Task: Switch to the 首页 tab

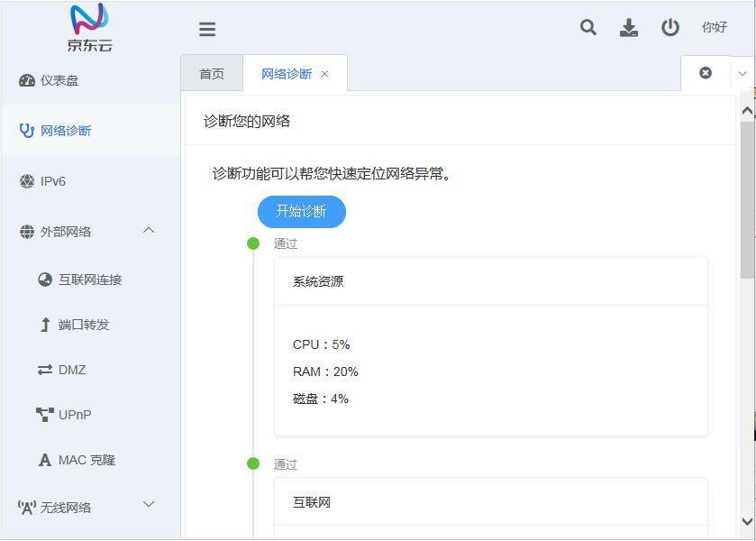Action: 211,74
